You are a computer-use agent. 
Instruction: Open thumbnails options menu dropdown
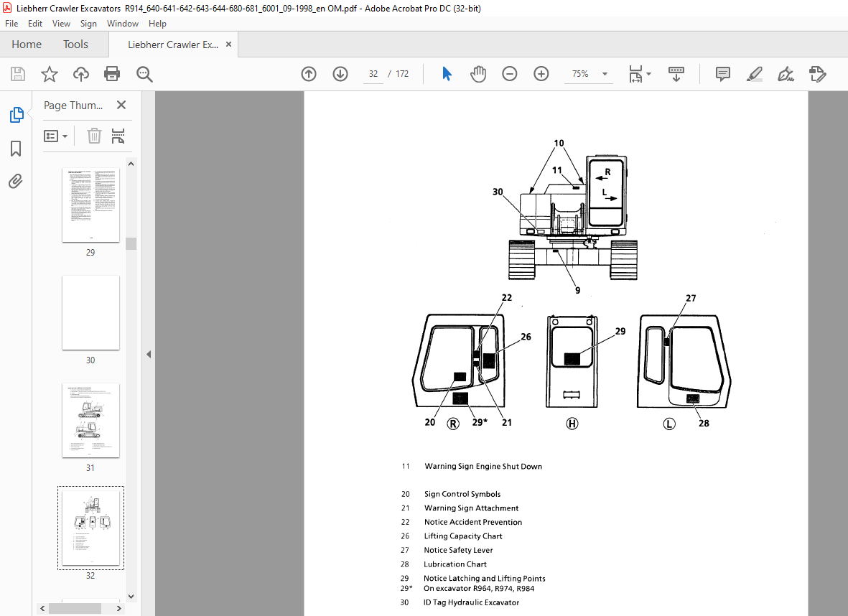click(x=56, y=136)
